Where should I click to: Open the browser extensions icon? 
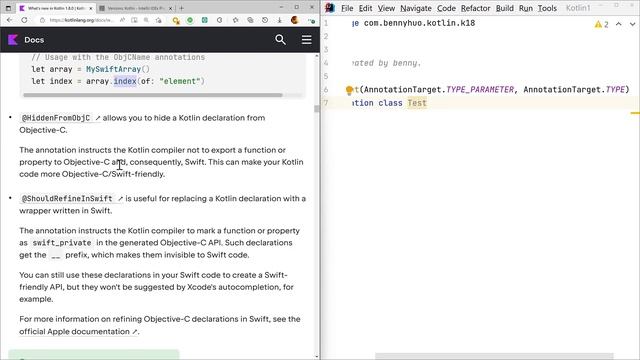click(220, 20)
